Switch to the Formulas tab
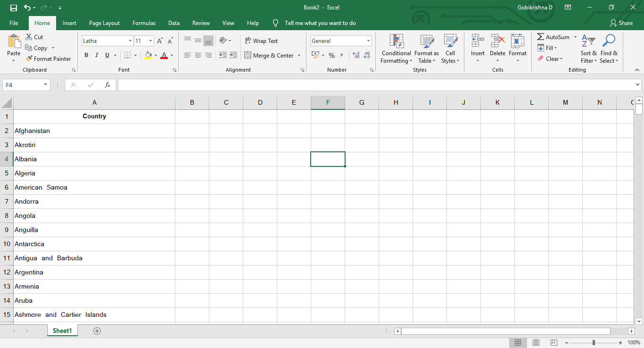The width and height of the screenshot is (644, 348). coord(144,23)
